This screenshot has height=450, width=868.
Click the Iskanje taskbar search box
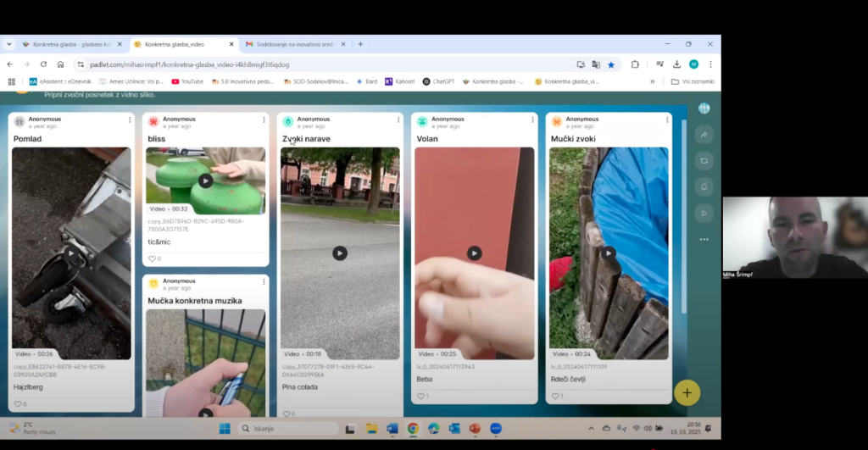click(x=288, y=429)
